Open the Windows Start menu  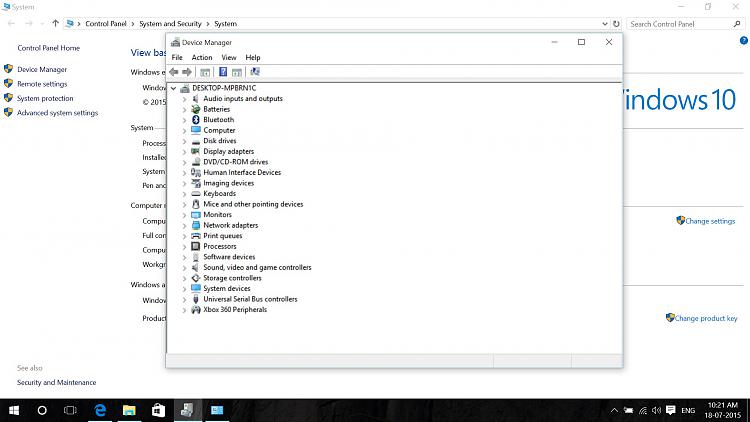[14, 410]
